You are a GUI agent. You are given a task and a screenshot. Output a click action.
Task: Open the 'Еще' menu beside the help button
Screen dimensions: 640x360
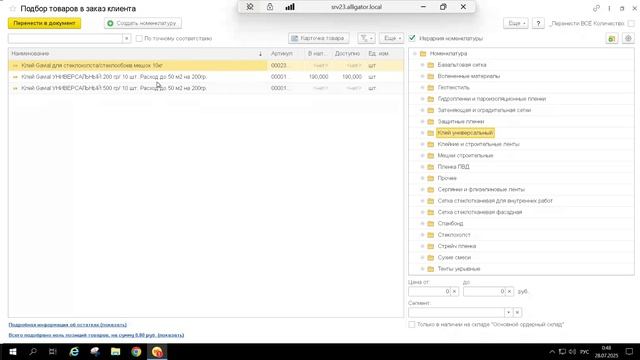pyautogui.click(x=516, y=24)
